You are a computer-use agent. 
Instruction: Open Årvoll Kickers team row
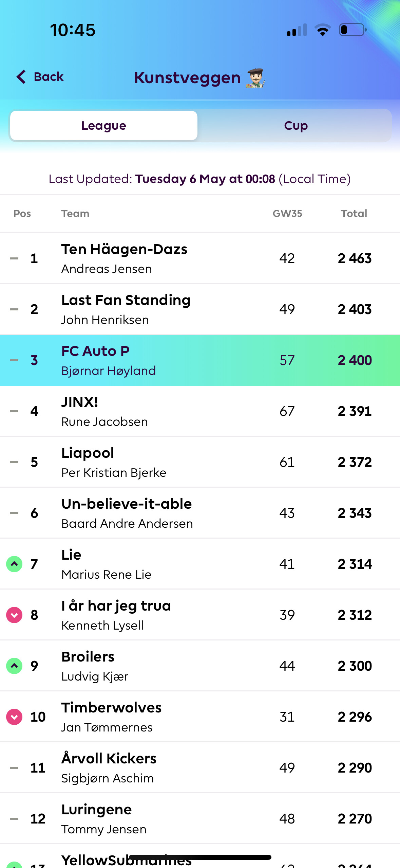pos(200,767)
